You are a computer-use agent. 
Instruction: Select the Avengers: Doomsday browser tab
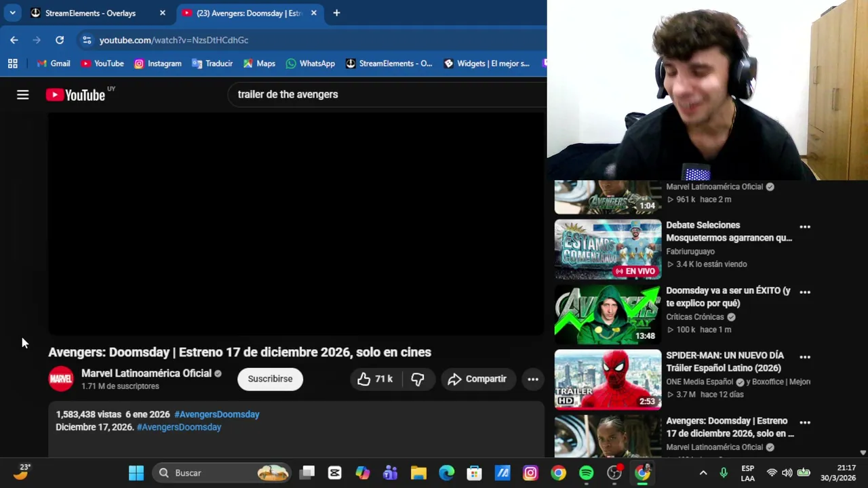point(241,13)
